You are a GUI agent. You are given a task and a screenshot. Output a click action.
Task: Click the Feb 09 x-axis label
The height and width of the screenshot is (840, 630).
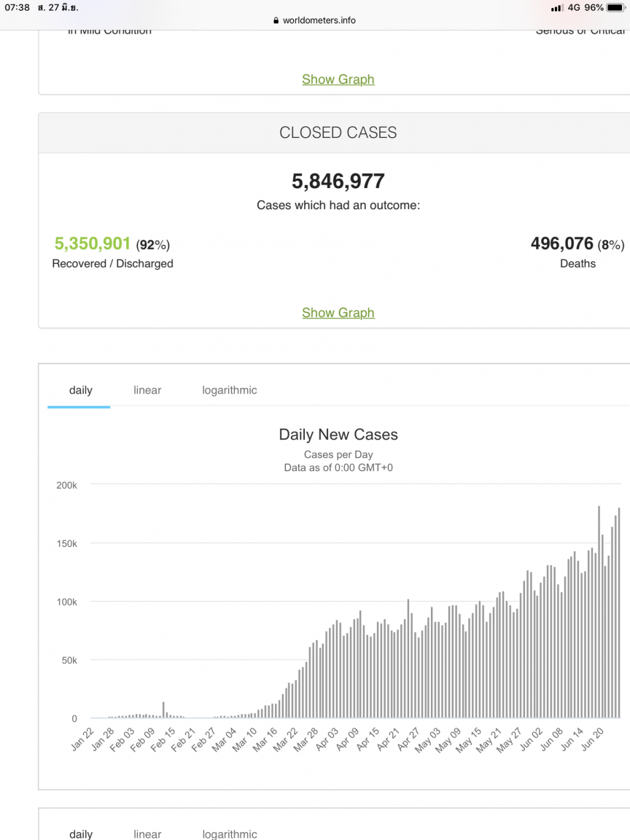pos(142,739)
